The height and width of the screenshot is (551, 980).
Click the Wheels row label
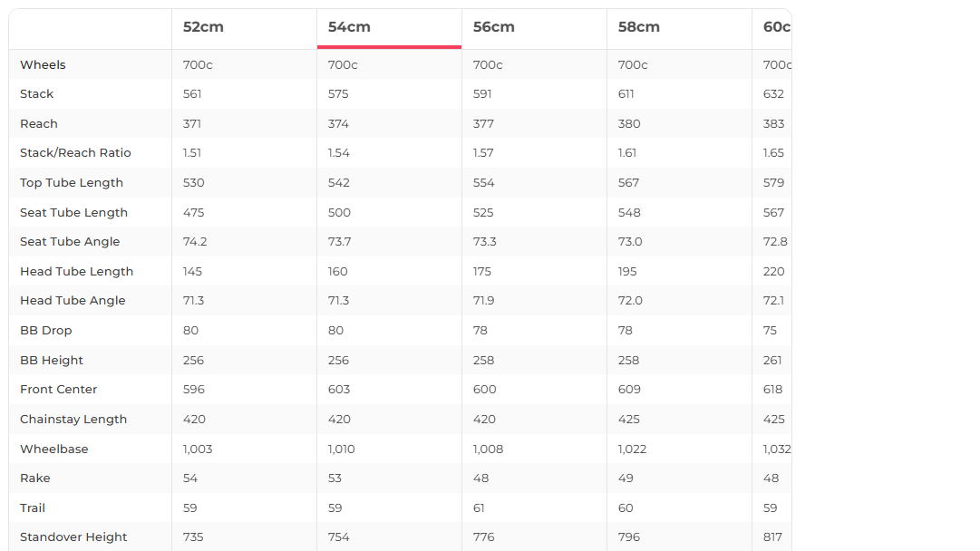(x=43, y=65)
